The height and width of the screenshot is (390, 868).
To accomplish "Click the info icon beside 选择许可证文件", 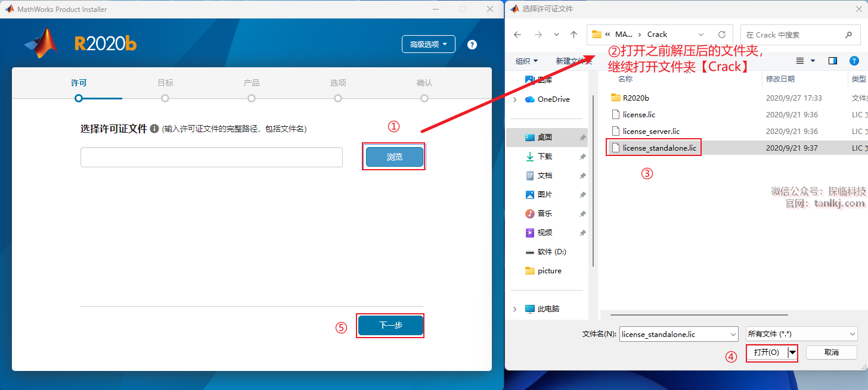I will point(154,129).
